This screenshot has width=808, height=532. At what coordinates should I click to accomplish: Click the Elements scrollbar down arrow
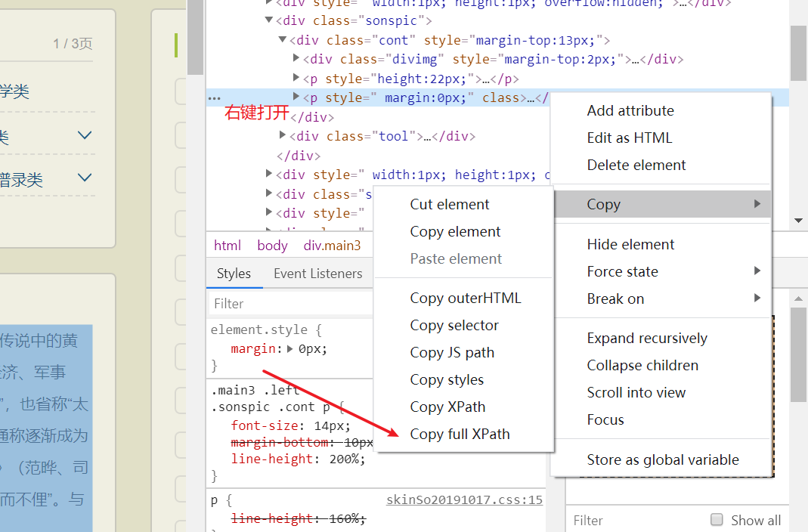(x=798, y=221)
